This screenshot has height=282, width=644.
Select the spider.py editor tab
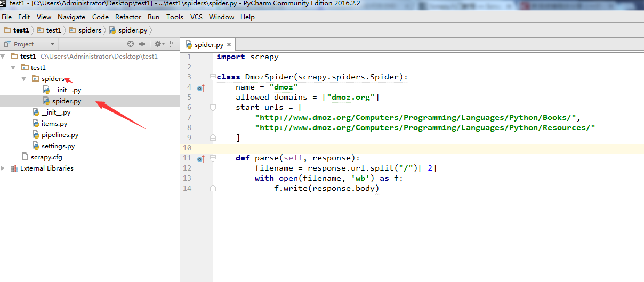coord(208,45)
